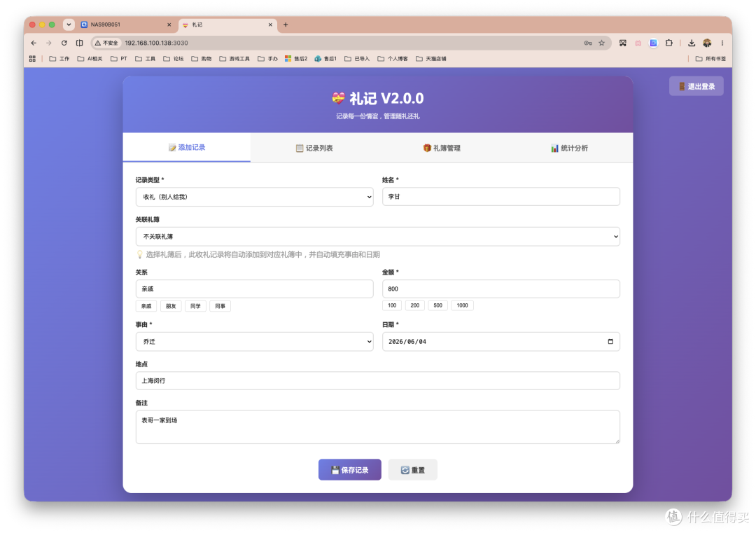
Task: Select the 同事 relationship chip
Action: pyautogui.click(x=220, y=306)
